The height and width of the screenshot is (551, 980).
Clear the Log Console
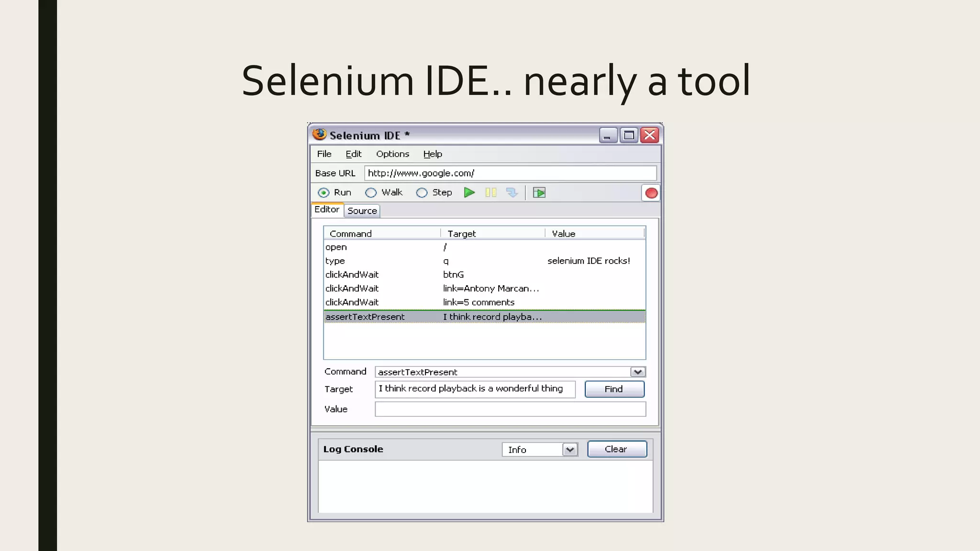[616, 449]
